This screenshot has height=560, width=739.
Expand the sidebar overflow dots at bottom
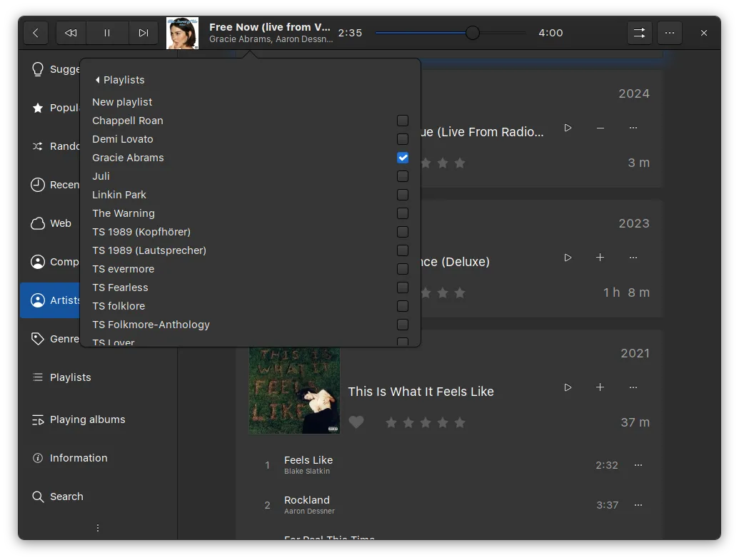[98, 528]
